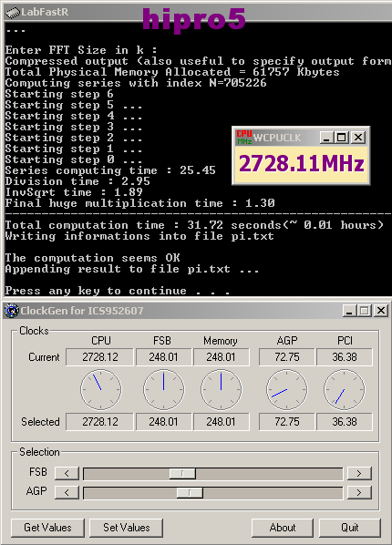The height and width of the screenshot is (545, 392).
Task: Close the WCPUCLK window
Action: point(358,138)
